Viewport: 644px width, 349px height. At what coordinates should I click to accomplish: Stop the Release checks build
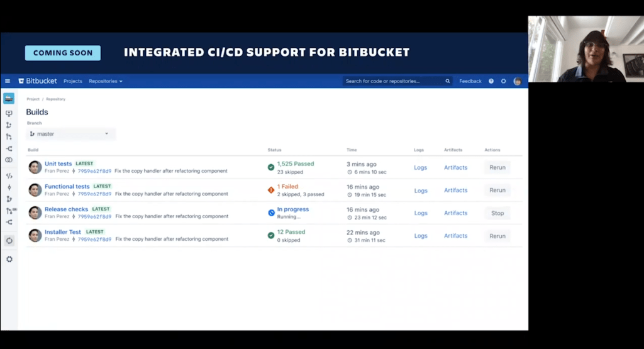[497, 213]
